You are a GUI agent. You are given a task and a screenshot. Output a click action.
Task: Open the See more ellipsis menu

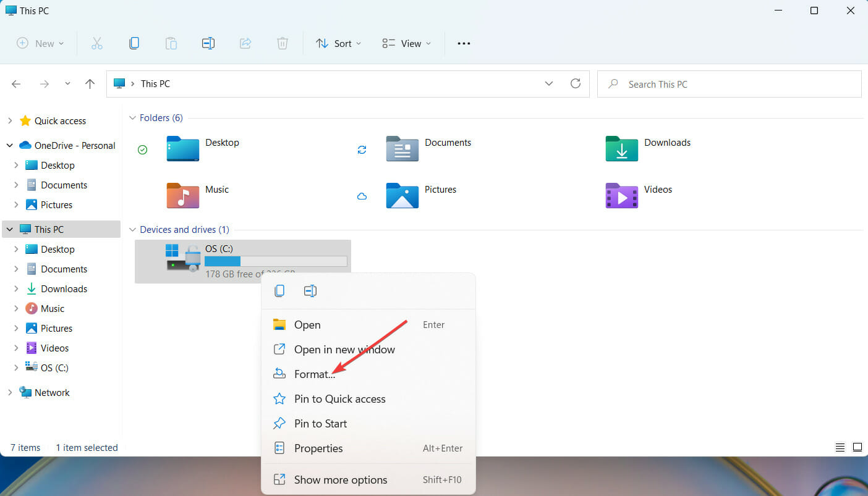(x=464, y=43)
